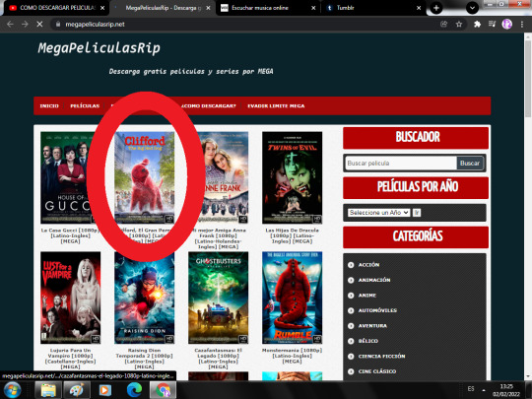Image resolution: width=532 pixels, height=399 pixels.
Task: Open the Rumble movie poster
Action: (x=293, y=298)
